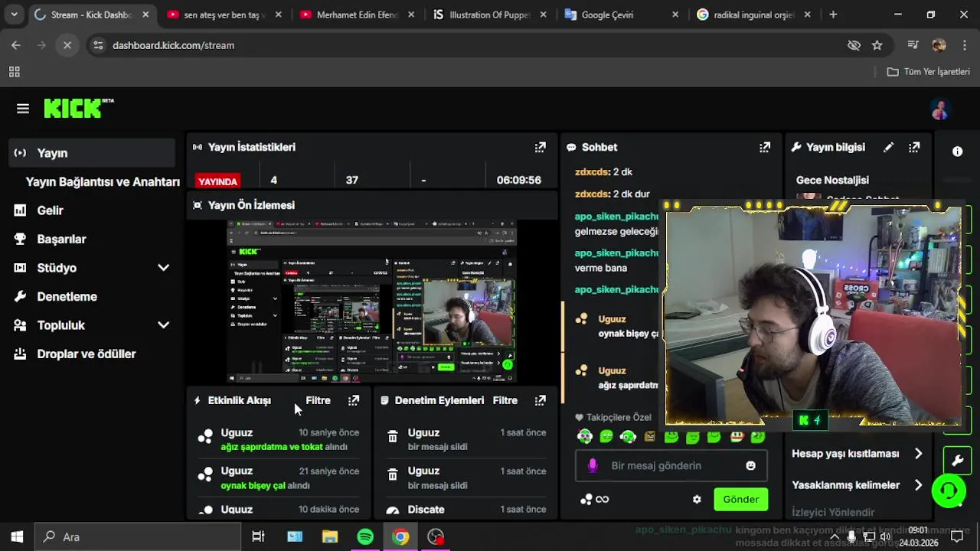Click the 06:09:56 stream duration value
980x551 pixels.
(x=518, y=180)
